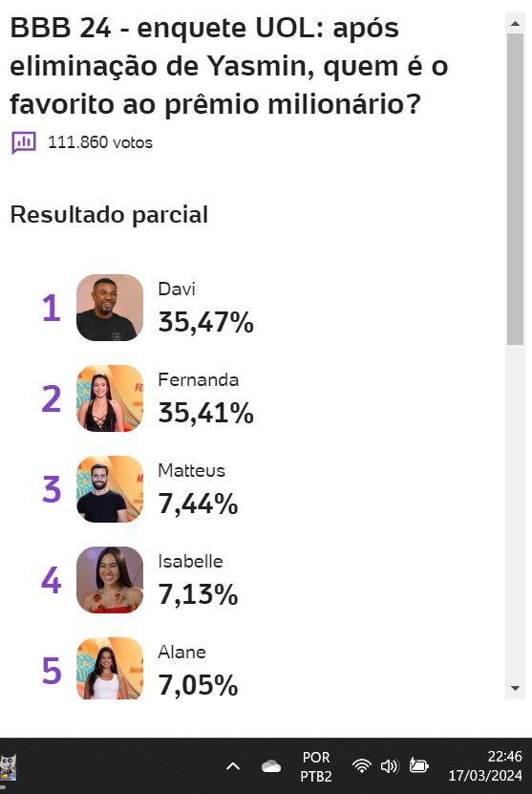The width and height of the screenshot is (532, 794).
Task: Show hidden tray icons chevron
Action: [233, 766]
